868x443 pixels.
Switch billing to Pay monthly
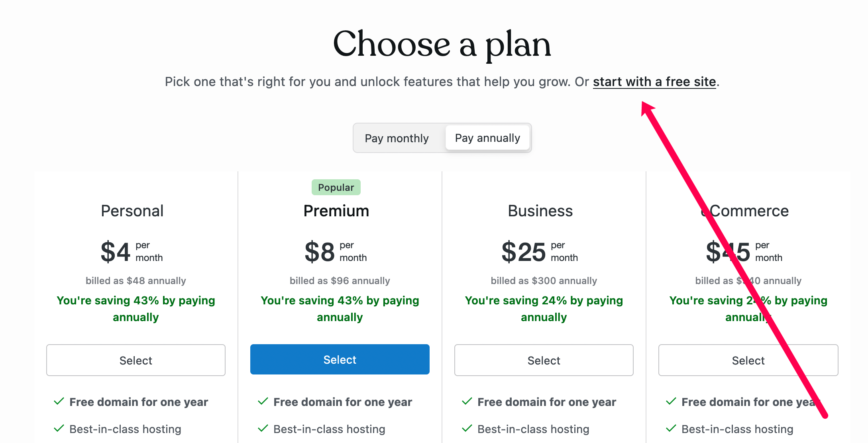coord(397,138)
